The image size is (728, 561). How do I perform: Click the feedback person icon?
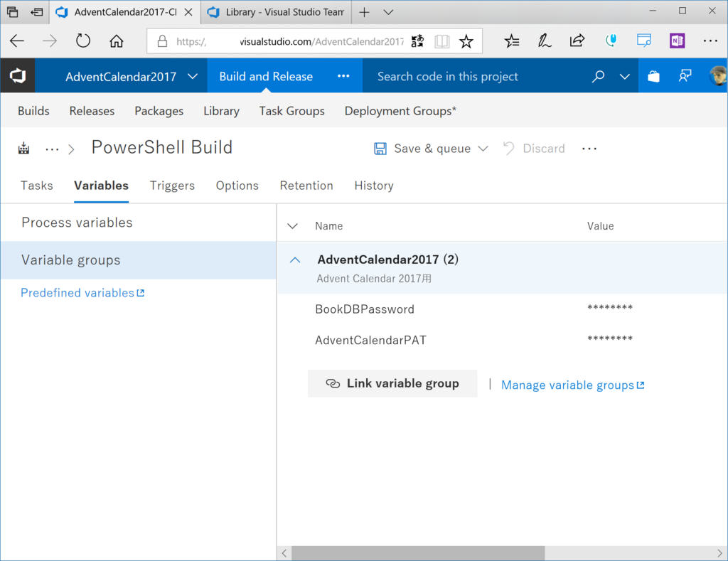point(685,76)
